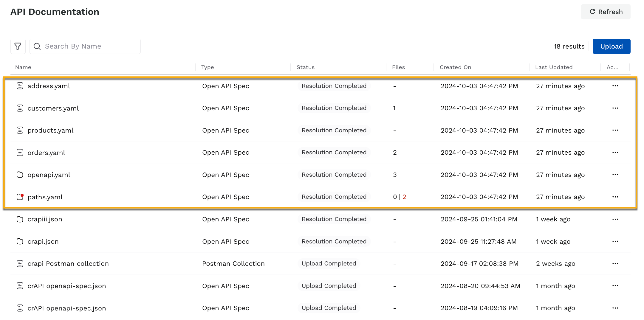Click the 2 weeks ago cell
This screenshot has width=644, height=320.
pos(556,264)
